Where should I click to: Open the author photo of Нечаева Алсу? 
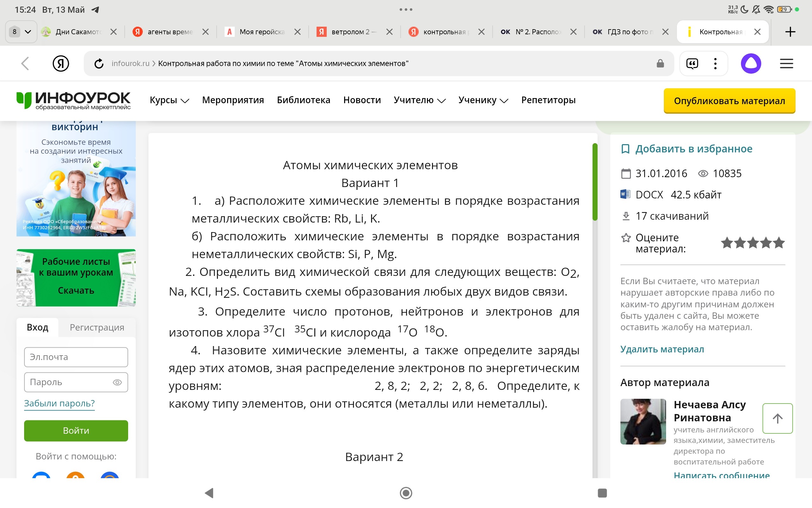point(643,422)
